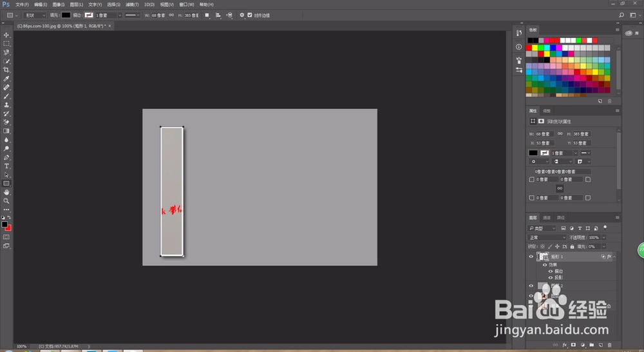
Task: Open stroke line style dropdown in options bar
Action: [132, 15]
